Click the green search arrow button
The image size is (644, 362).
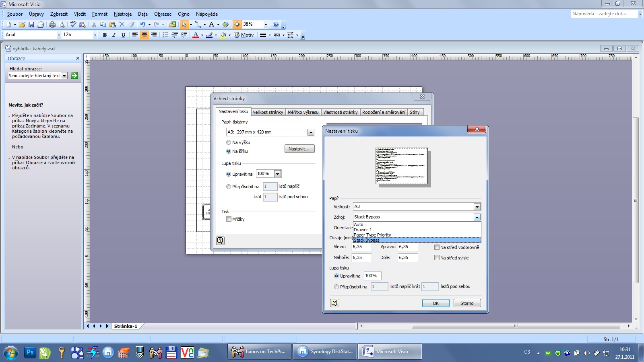coord(74,76)
